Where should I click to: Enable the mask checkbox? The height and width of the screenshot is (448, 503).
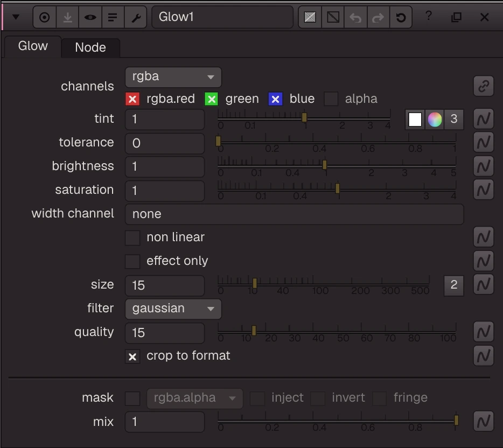coord(132,398)
